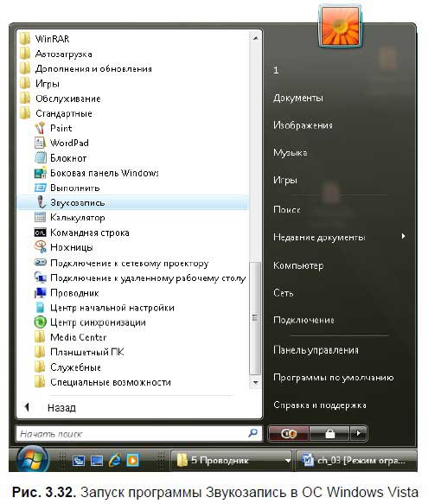Launch Командная строка console icon

point(40,233)
